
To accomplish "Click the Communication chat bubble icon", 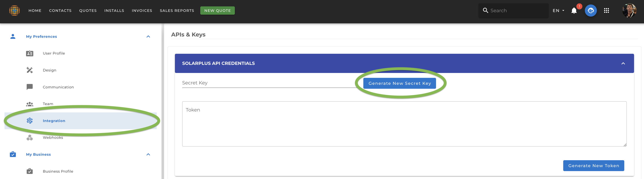I will [x=29, y=87].
